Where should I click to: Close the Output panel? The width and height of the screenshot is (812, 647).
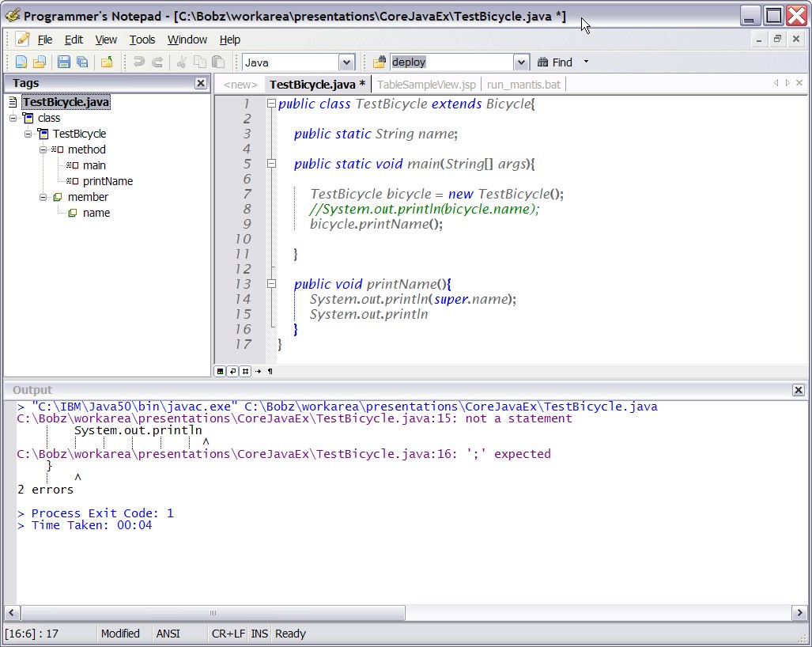click(x=798, y=390)
